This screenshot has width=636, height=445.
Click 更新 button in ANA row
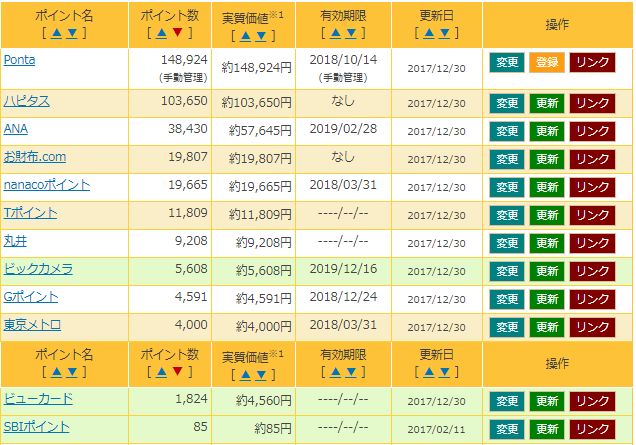pos(547,131)
